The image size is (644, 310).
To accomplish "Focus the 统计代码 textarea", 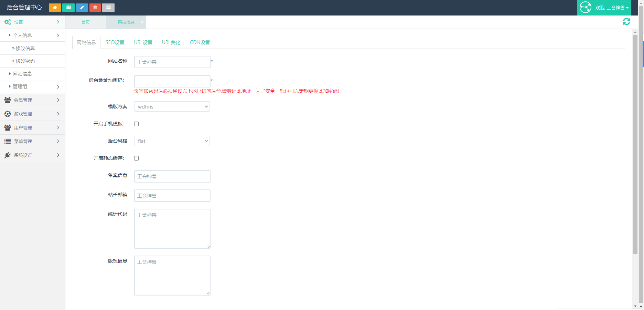I will [x=172, y=229].
